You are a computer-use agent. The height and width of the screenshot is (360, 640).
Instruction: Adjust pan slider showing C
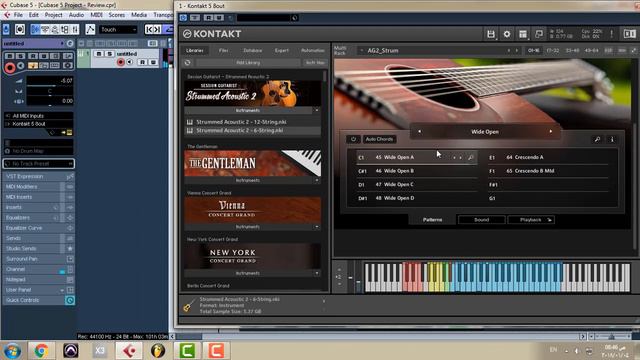(50, 91)
